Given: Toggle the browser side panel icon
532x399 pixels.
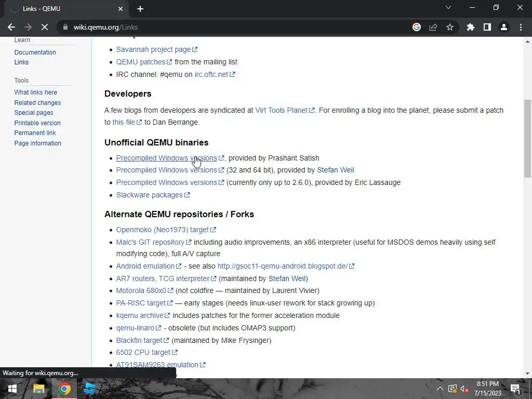Looking at the screenshot, I should tap(487, 27).
